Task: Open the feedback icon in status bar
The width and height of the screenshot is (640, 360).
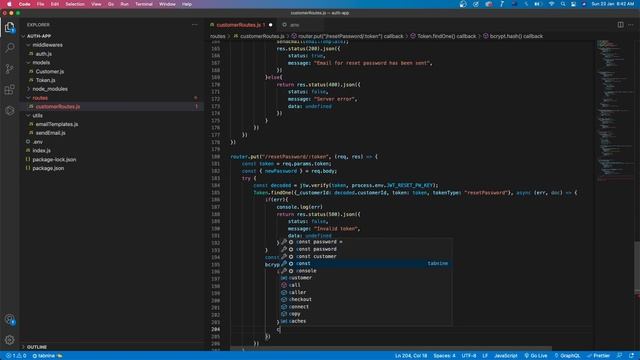Action: 620,356
